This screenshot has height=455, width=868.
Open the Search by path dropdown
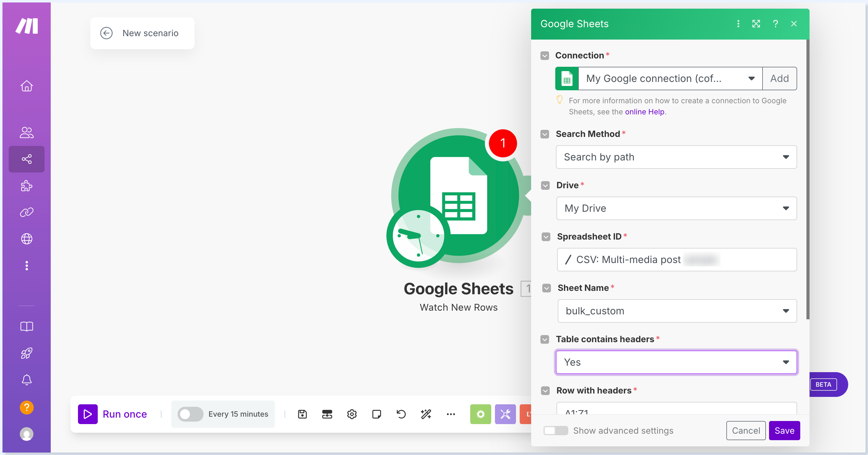[x=676, y=157]
